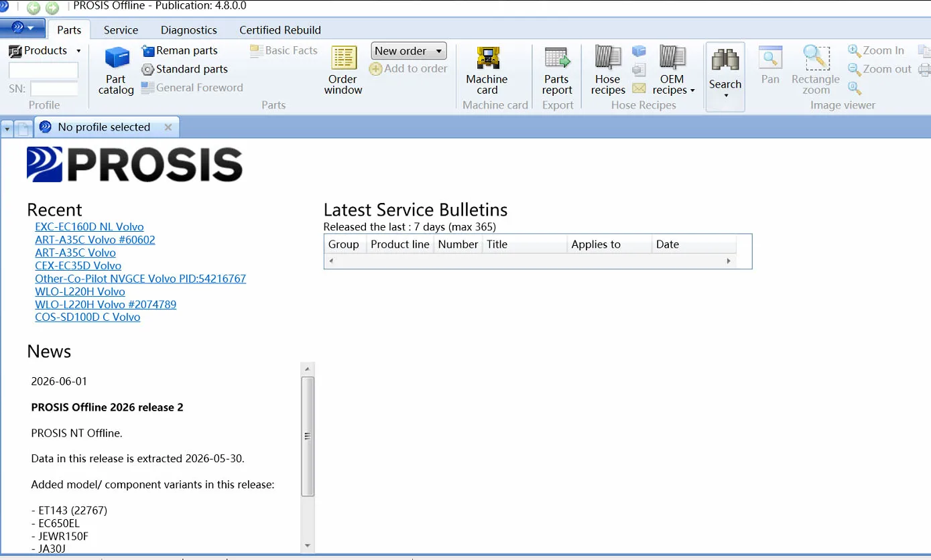Open recent EXC-EC160D NL Volvo
Screen dimensions: 931x560
(x=89, y=227)
